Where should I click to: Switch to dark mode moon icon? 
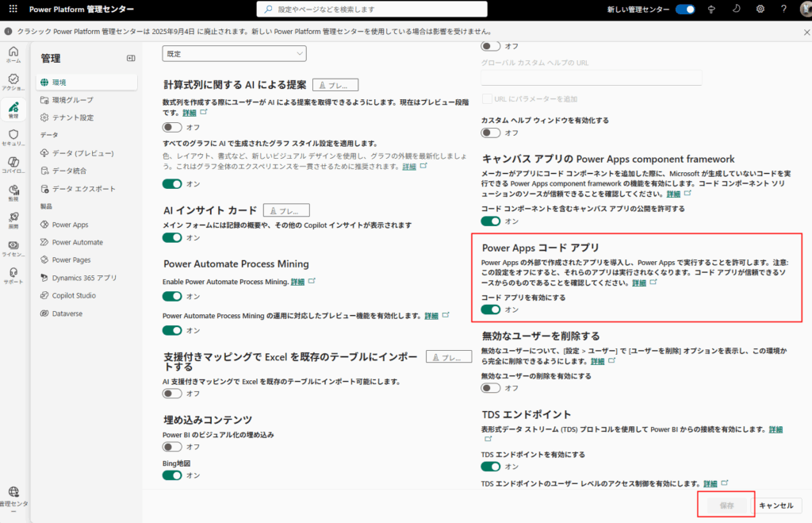[x=736, y=9]
